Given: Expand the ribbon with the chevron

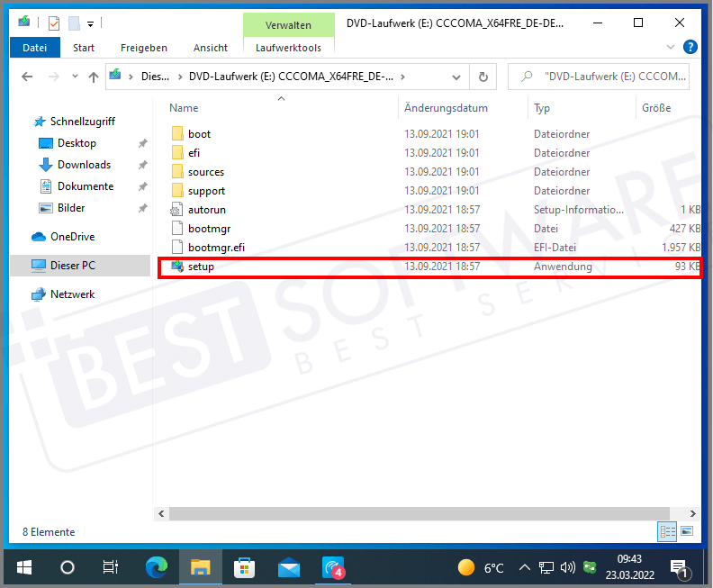Looking at the screenshot, I should [671, 47].
